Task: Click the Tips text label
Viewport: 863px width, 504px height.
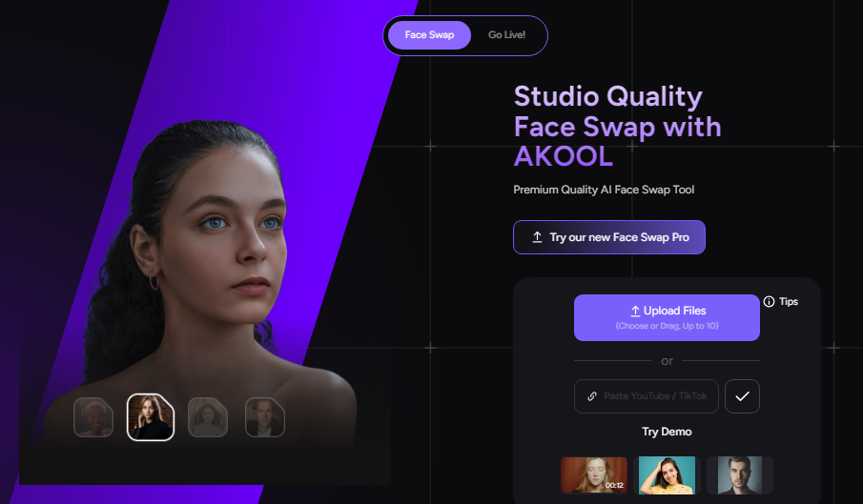Action: 789,302
